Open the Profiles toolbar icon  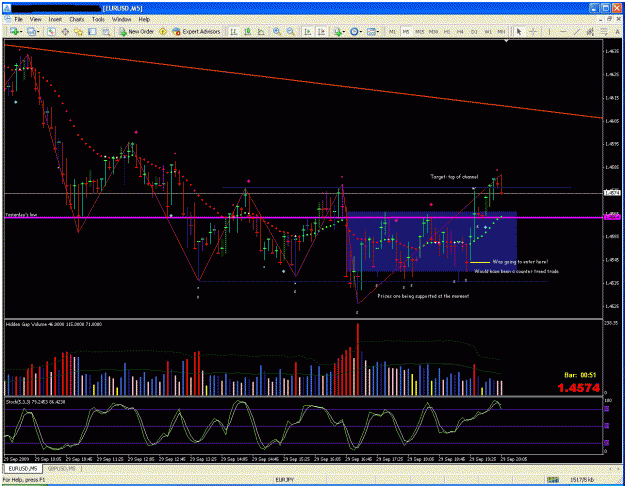pyautogui.click(x=31, y=31)
